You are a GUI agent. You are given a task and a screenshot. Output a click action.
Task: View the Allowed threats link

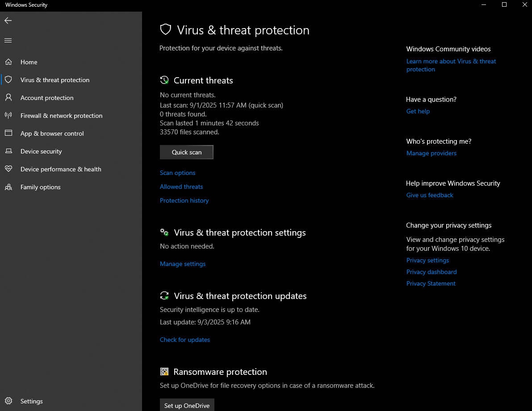click(181, 187)
